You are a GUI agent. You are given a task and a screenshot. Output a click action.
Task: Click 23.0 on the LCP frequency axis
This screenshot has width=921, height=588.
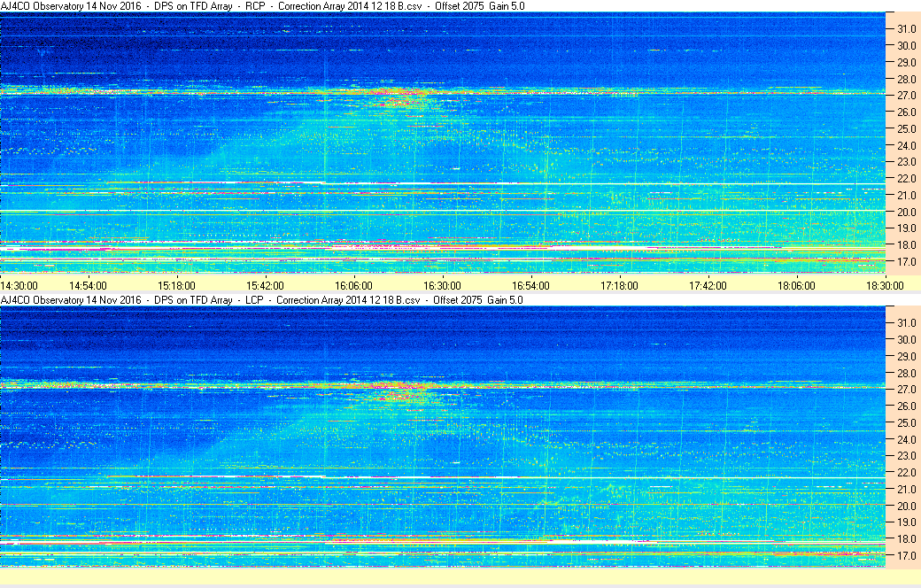[x=906, y=456]
